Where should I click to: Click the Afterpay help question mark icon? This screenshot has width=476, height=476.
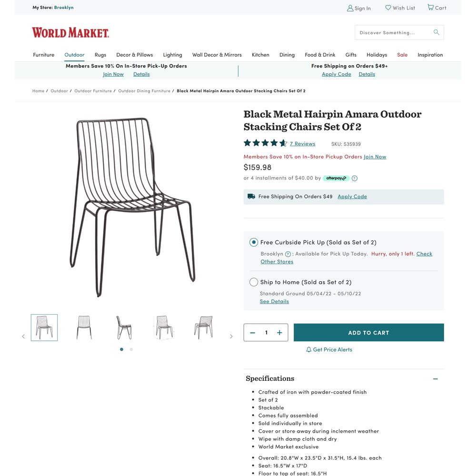pyautogui.click(x=354, y=178)
